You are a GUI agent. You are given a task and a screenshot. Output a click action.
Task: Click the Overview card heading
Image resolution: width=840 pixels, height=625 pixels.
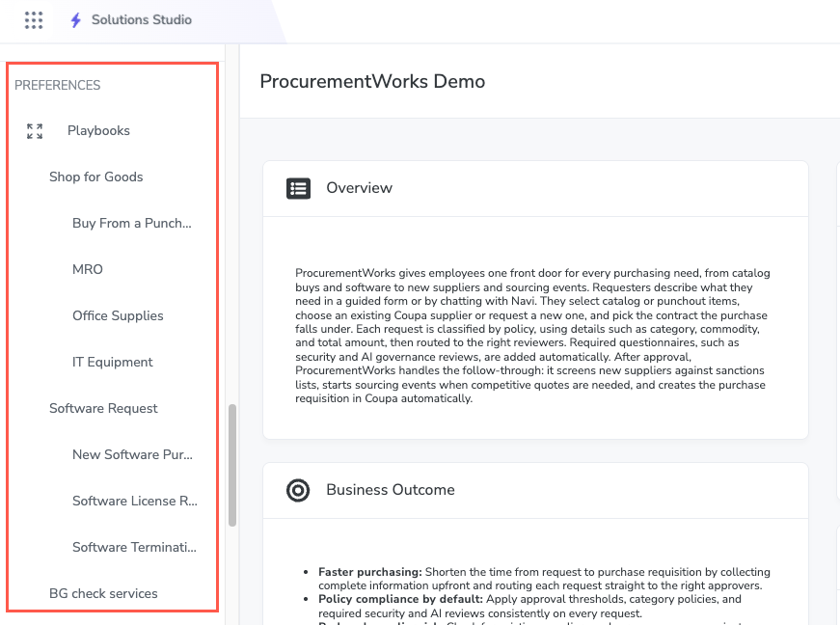[x=360, y=188]
